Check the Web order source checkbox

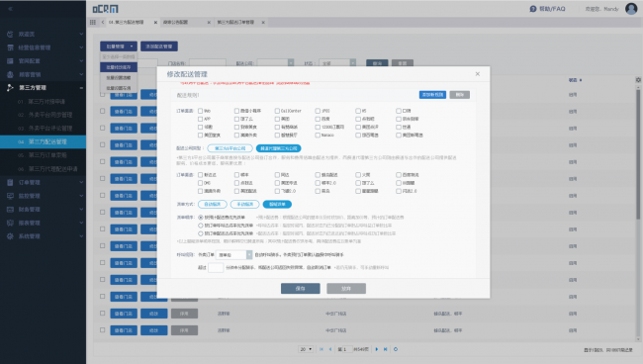[201, 111]
